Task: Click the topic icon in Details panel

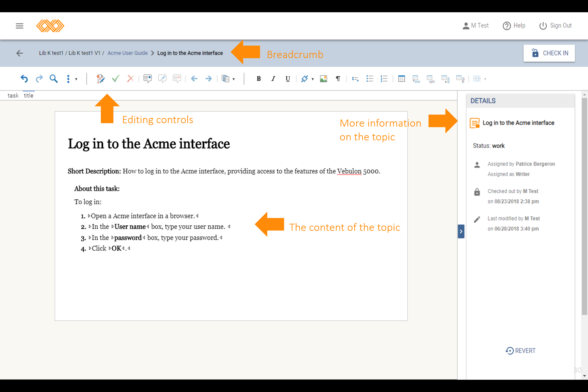Action: pos(475,123)
